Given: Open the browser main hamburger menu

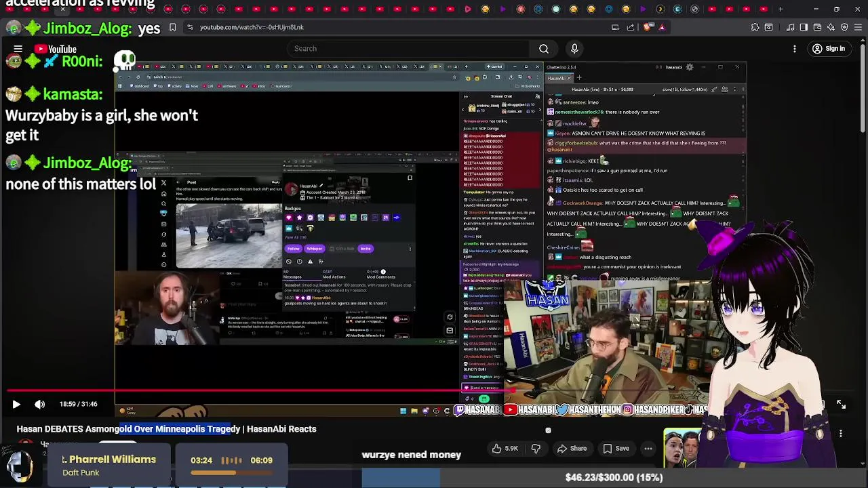Looking at the screenshot, I should click(x=858, y=27).
